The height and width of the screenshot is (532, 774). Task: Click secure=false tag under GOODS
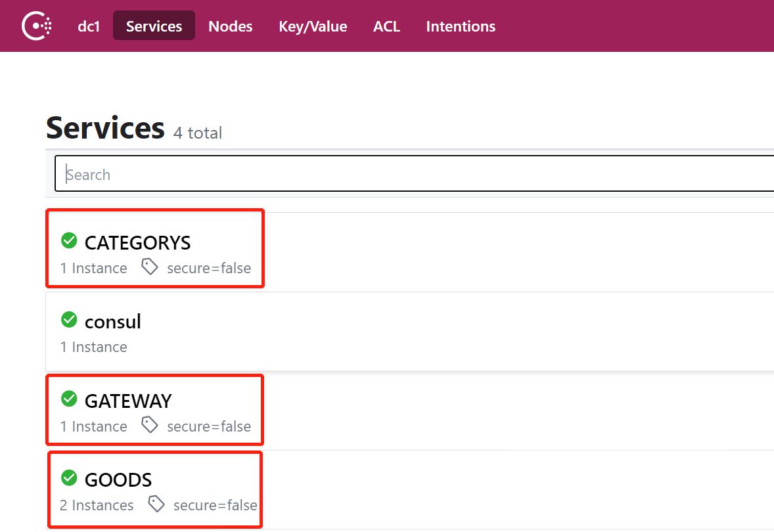[216, 505]
